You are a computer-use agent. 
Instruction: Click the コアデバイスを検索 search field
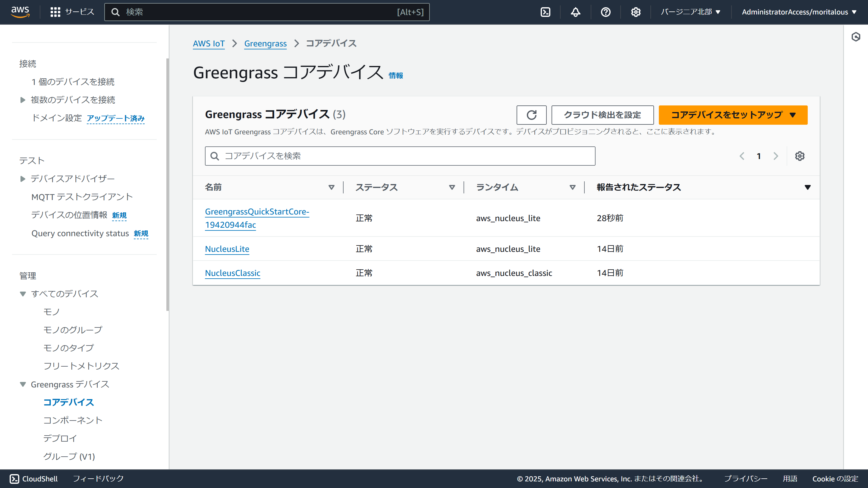pyautogui.click(x=400, y=156)
